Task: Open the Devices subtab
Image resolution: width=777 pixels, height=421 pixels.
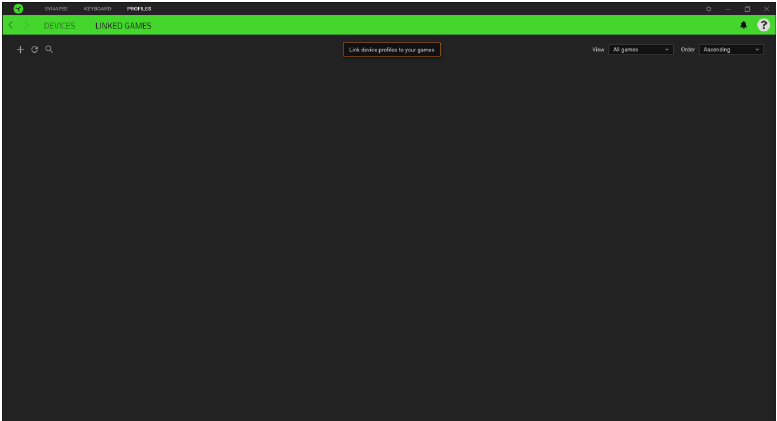Action: 59,26
